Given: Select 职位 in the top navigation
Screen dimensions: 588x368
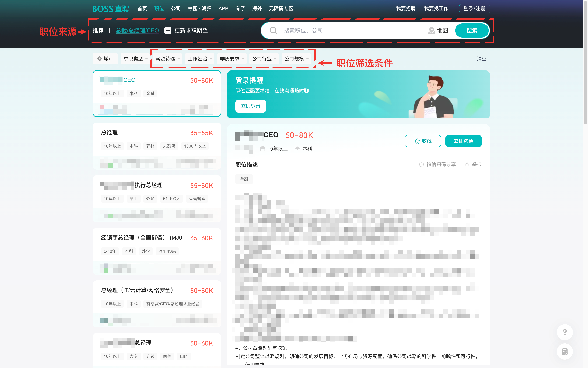Looking at the screenshot, I should click(x=159, y=9).
